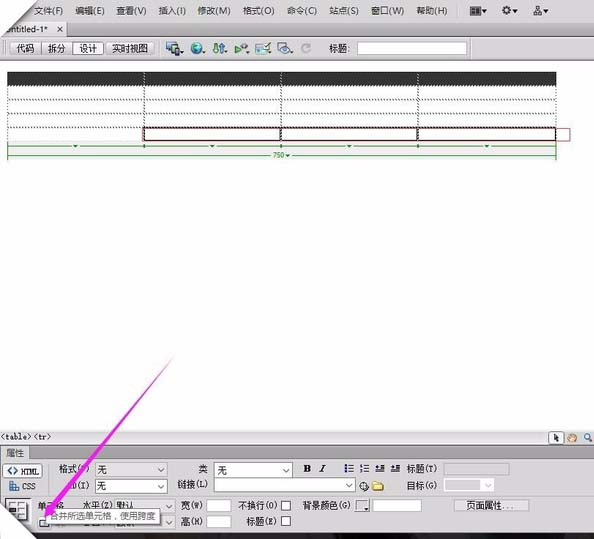Screen dimensions: 594x539
Task: Click the merge selected cells icon
Action: [x=44, y=523]
